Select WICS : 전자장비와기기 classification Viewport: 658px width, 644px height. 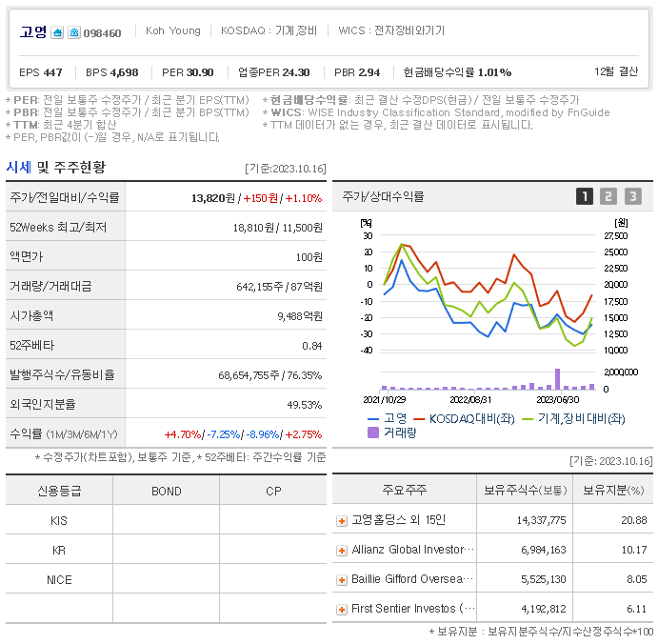pyautogui.click(x=391, y=30)
